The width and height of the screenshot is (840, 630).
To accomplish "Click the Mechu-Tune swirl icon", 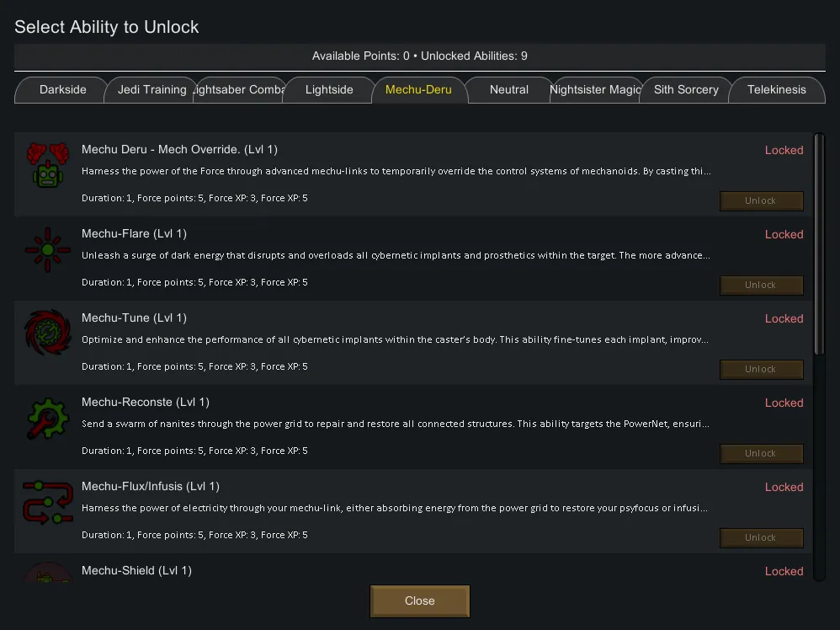I will coord(47,334).
